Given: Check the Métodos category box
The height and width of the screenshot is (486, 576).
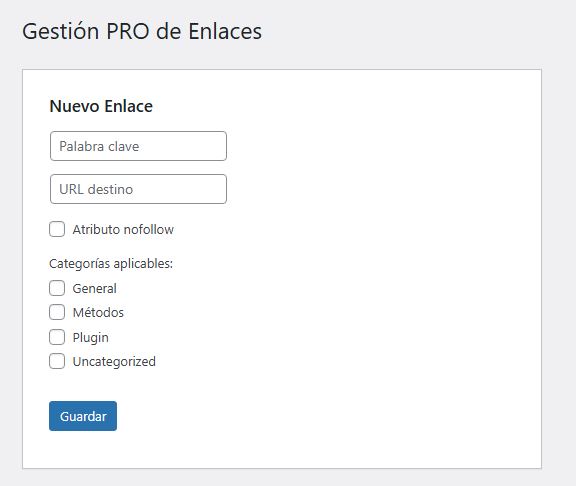Looking at the screenshot, I should click(x=57, y=312).
